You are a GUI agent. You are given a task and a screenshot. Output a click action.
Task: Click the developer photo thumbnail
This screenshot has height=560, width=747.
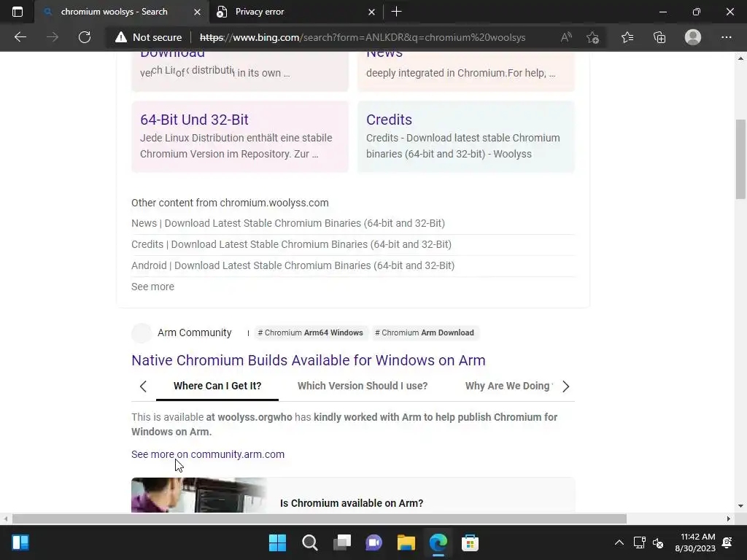(198, 495)
